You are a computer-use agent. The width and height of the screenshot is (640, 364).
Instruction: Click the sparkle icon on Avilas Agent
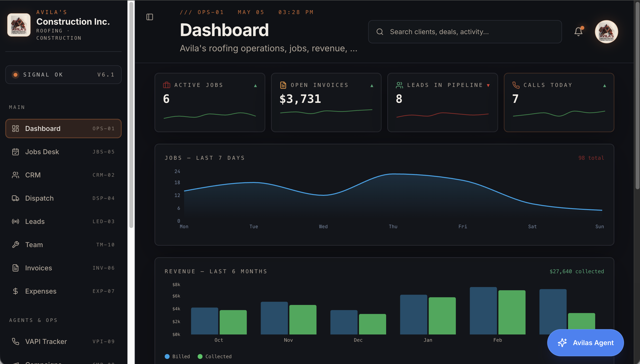click(562, 342)
